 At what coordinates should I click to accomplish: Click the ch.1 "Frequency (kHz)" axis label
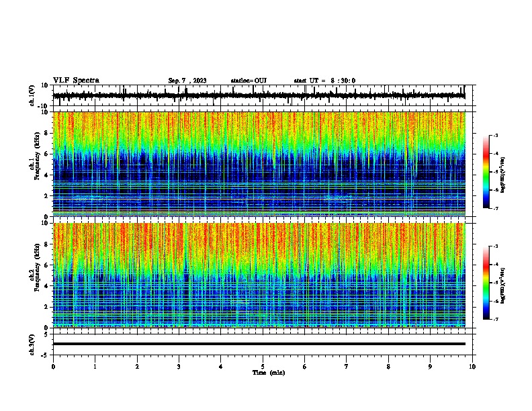[x=37, y=156]
